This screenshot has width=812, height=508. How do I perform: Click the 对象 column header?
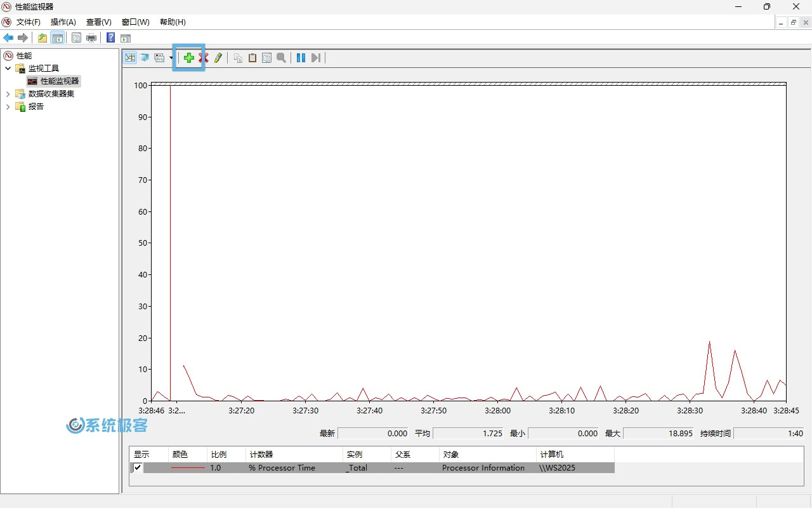tap(488, 455)
